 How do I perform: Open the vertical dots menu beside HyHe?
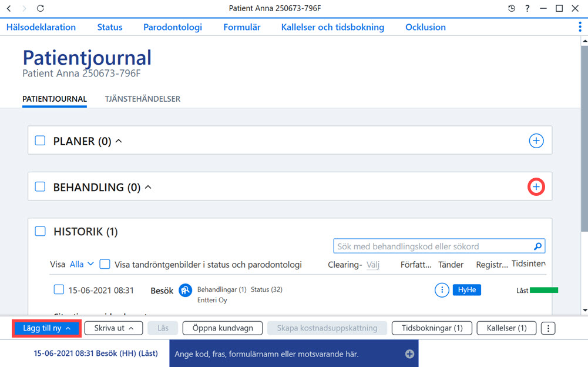click(x=442, y=290)
